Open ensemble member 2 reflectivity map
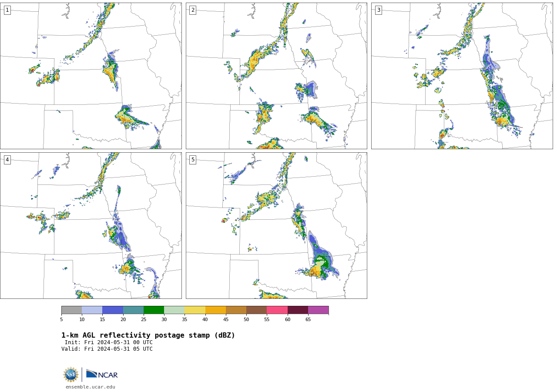Viewport: 557px width, 392px height. pyautogui.click(x=276, y=76)
